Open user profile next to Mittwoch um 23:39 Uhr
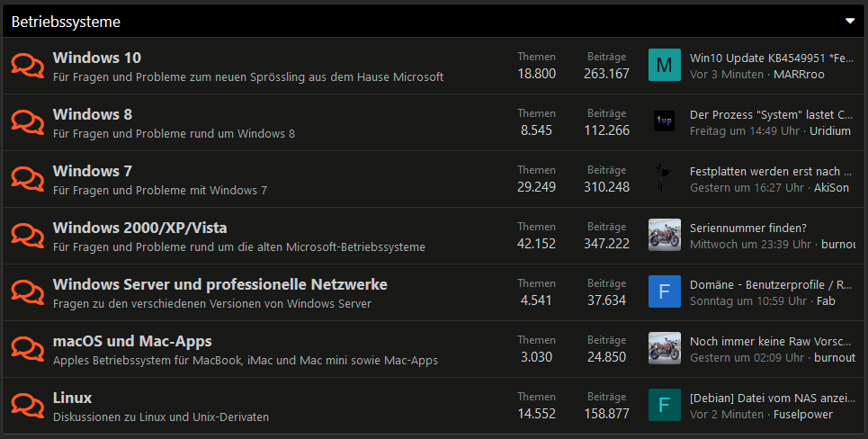Viewport: 868px width, 439px height. coord(838,244)
